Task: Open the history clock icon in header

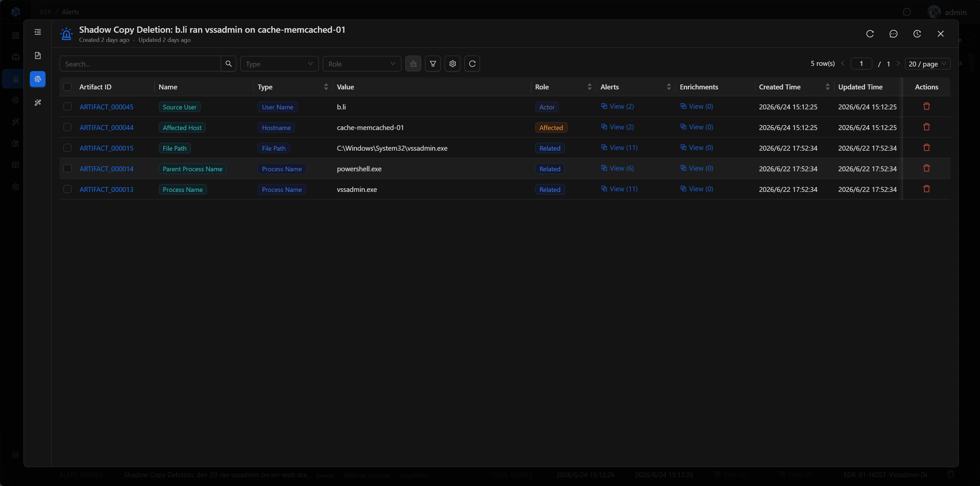Action: [x=917, y=34]
